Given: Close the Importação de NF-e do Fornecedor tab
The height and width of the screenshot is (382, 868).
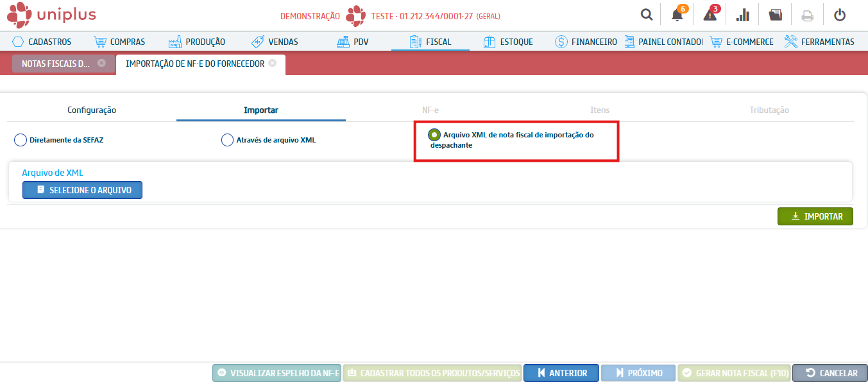Looking at the screenshot, I should point(273,63).
